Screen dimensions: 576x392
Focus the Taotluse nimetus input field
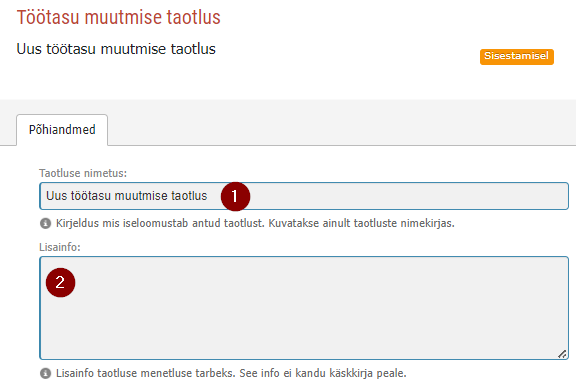[x=304, y=196]
